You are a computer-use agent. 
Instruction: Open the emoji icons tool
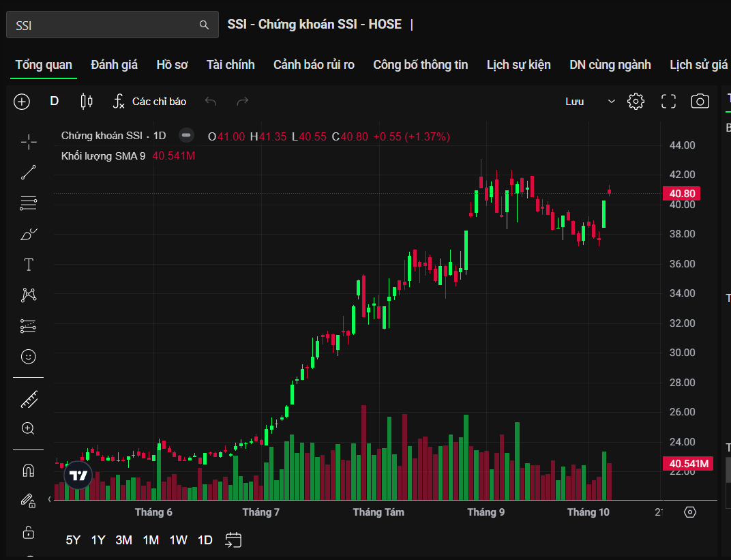pos(29,356)
